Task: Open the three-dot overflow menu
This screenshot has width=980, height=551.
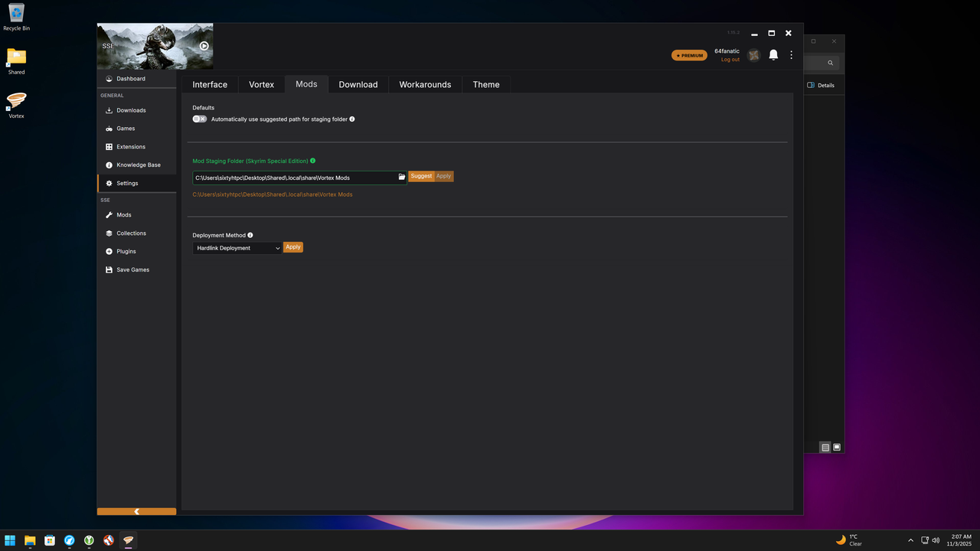Action: pyautogui.click(x=791, y=55)
